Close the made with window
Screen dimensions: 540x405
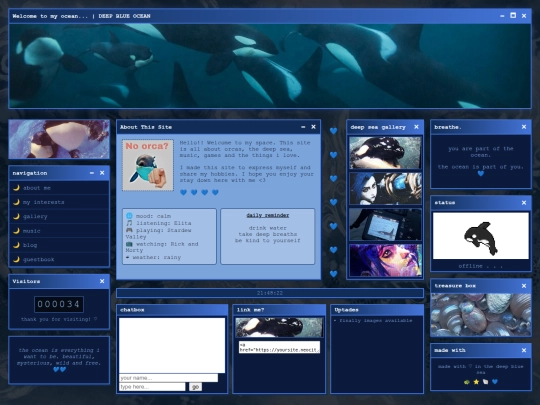524,350
